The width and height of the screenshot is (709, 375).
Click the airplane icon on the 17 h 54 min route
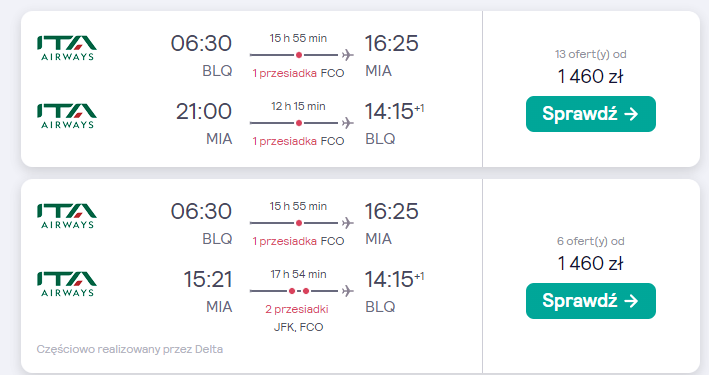(347, 291)
